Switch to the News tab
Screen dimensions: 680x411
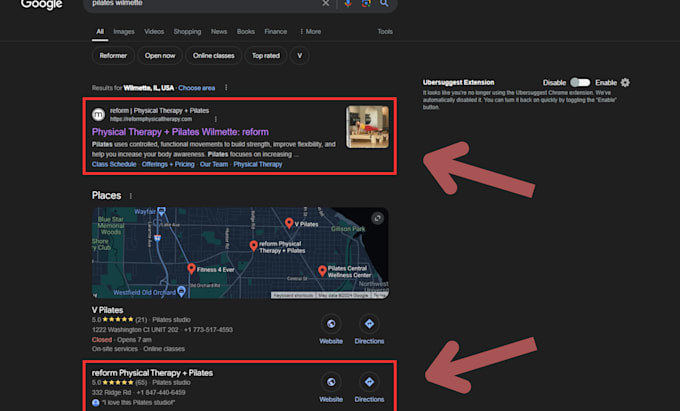pos(219,32)
